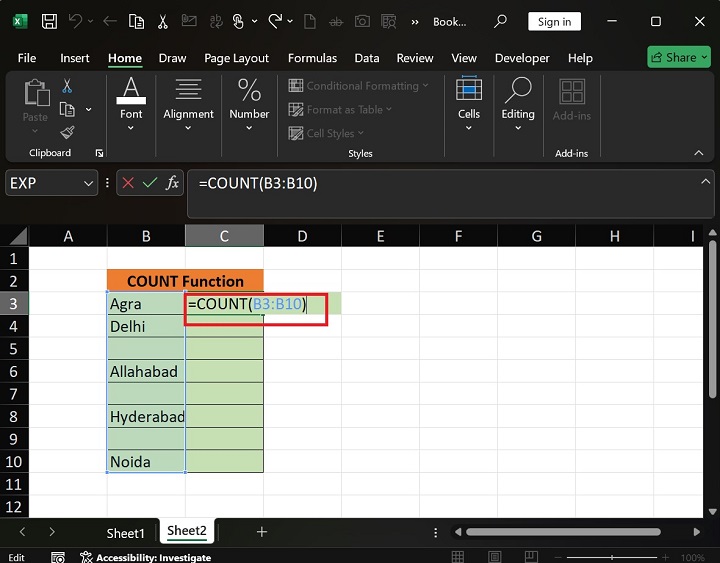Screen dimensions: 720x563
Task: Click the Sign in button
Action: tap(554, 21)
